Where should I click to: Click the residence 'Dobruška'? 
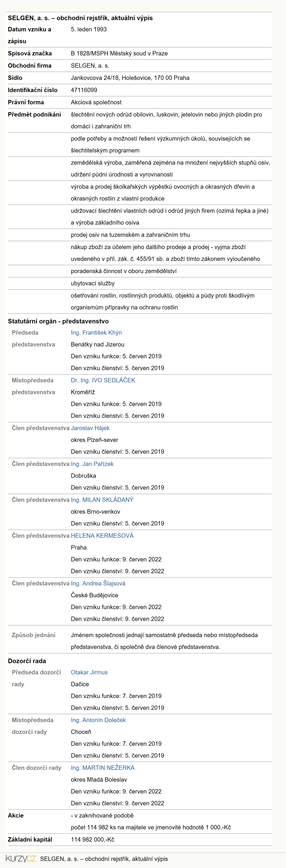click(84, 476)
